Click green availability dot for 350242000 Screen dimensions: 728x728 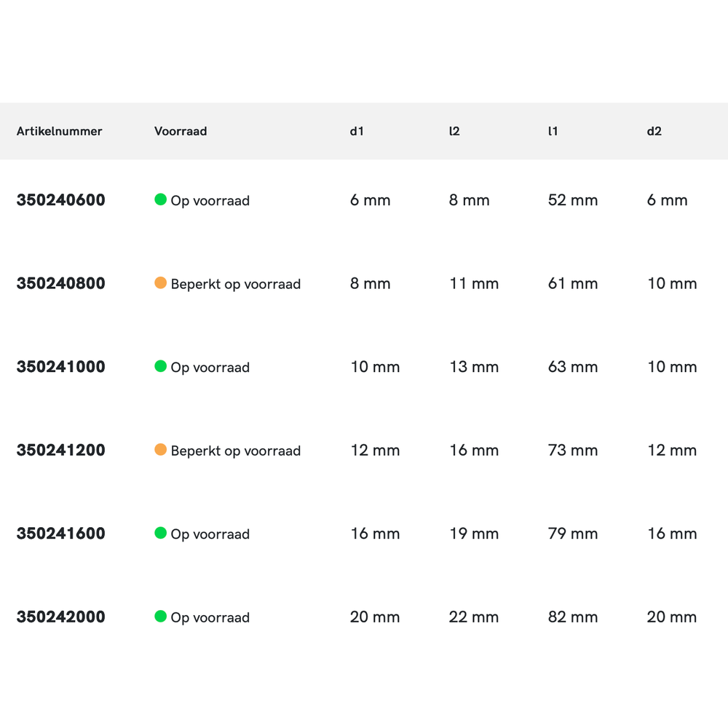coord(161,617)
